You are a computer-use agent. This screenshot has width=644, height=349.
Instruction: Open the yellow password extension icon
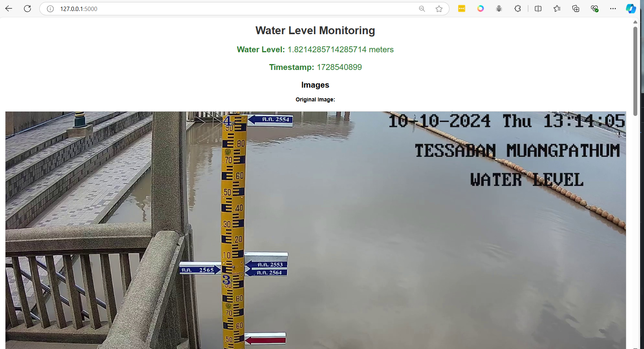click(462, 9)
